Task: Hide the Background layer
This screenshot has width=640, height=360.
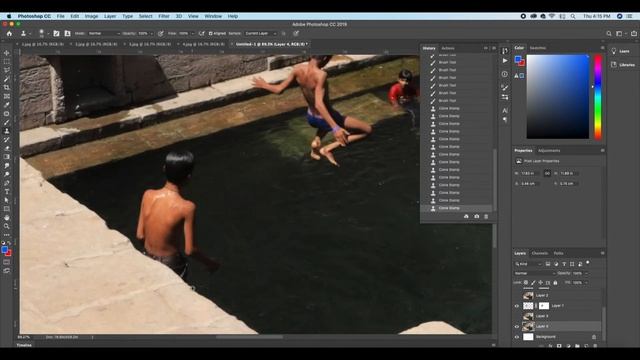Action: point(517,337)
